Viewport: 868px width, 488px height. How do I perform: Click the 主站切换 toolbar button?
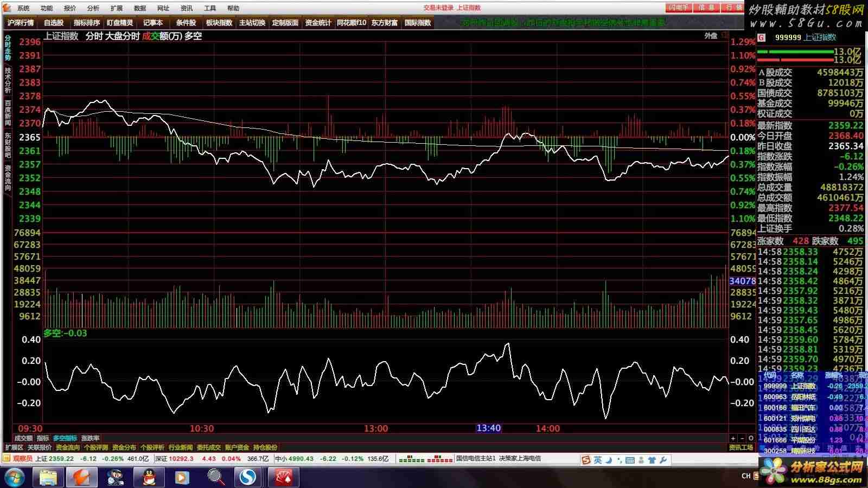tap(252, 23)
